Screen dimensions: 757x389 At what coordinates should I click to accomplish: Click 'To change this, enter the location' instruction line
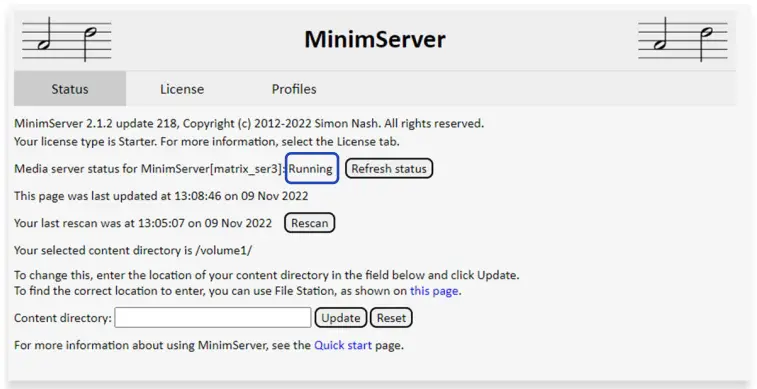(x=266, y=276)
